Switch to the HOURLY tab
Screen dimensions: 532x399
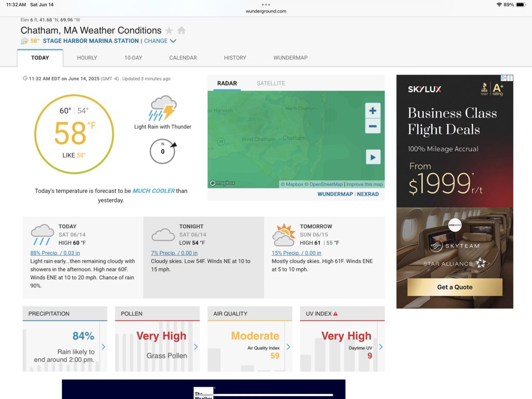(87, 58)
